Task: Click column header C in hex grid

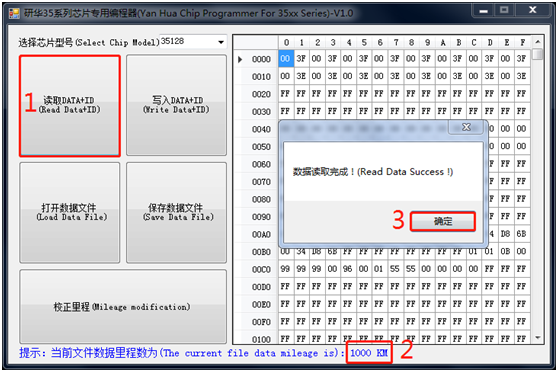Action: pyautogui.click(x=474, y=43)
